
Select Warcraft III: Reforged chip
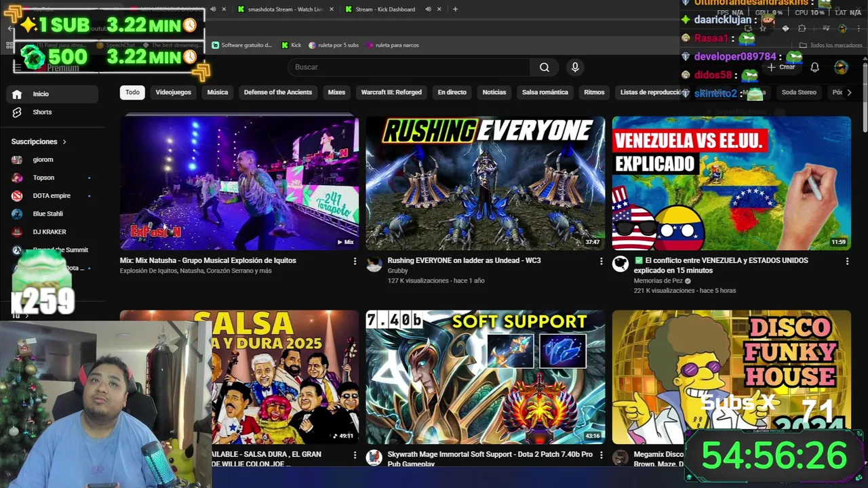(391, 92)
